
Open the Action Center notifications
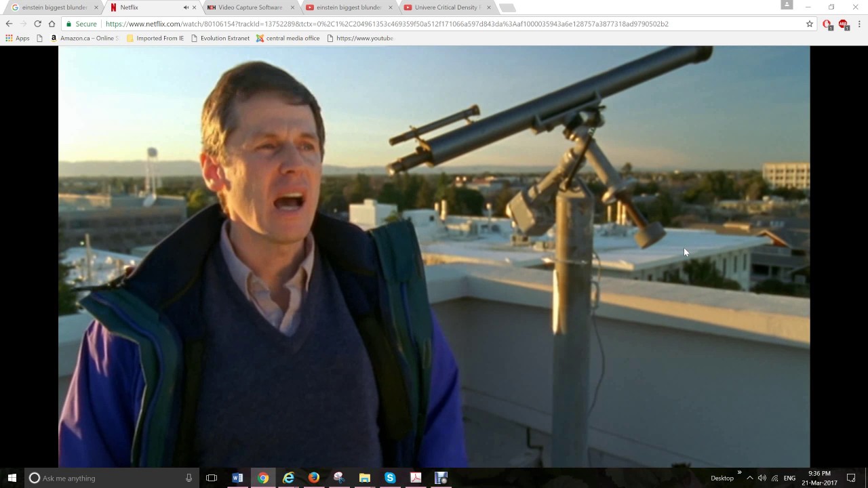click(851, 478)
